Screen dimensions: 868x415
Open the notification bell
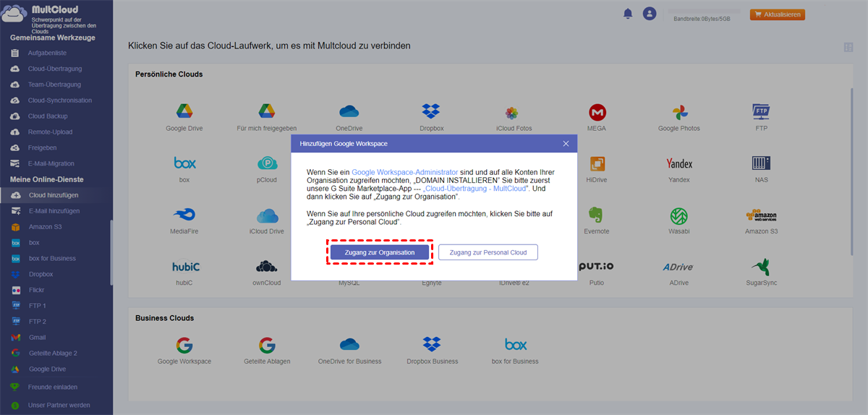coord(628,14)
